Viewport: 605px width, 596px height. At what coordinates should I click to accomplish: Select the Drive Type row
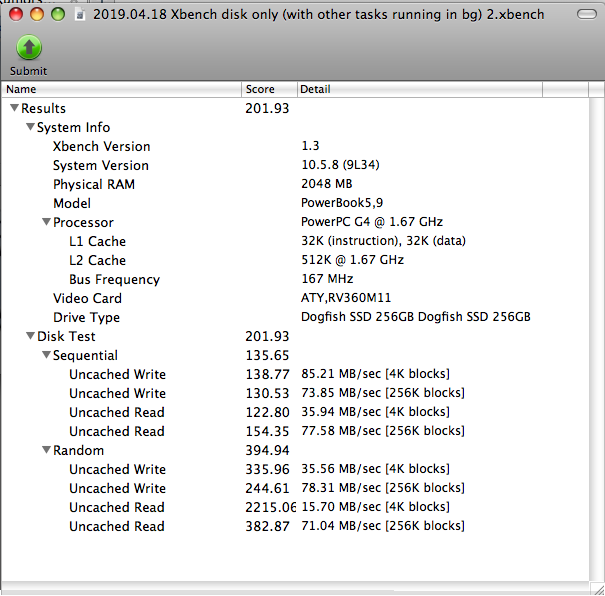pos(295,317)
